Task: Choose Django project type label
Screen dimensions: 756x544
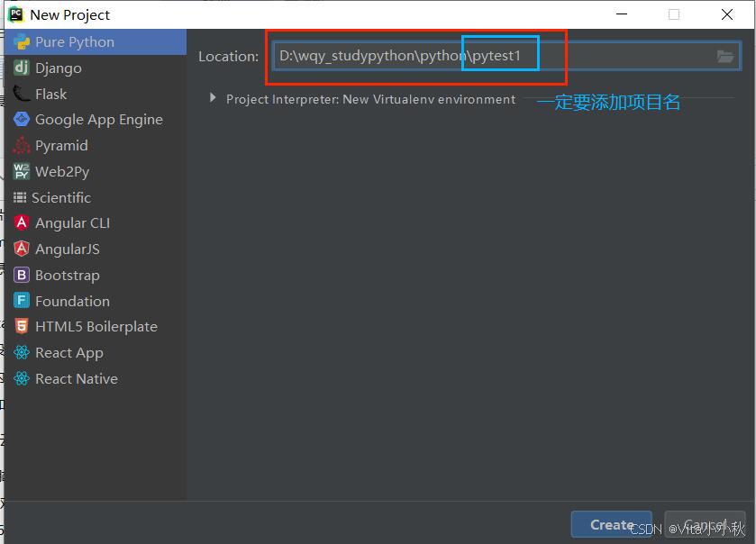Action: 59,68
